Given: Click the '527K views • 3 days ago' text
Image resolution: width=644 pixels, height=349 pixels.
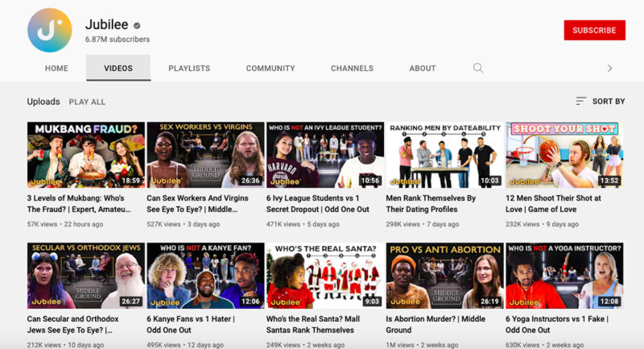Looking at the screenshot, I should click(x=184, y=224).
